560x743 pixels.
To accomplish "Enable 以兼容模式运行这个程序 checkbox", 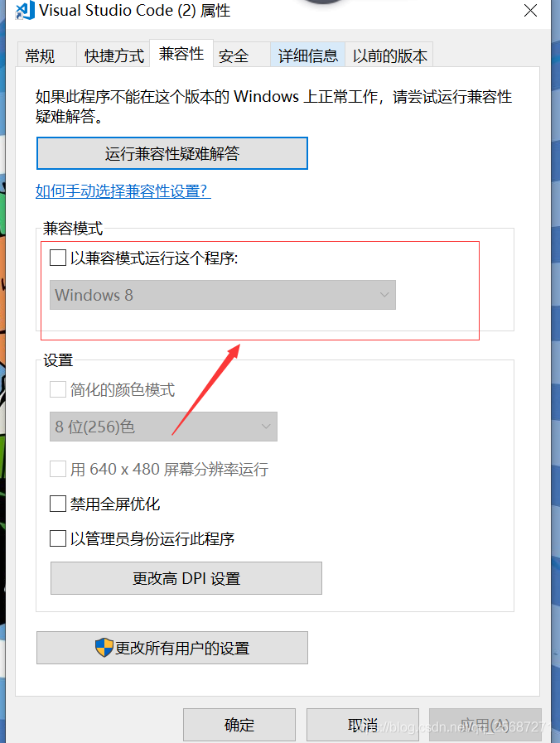I will pos(58,258).
